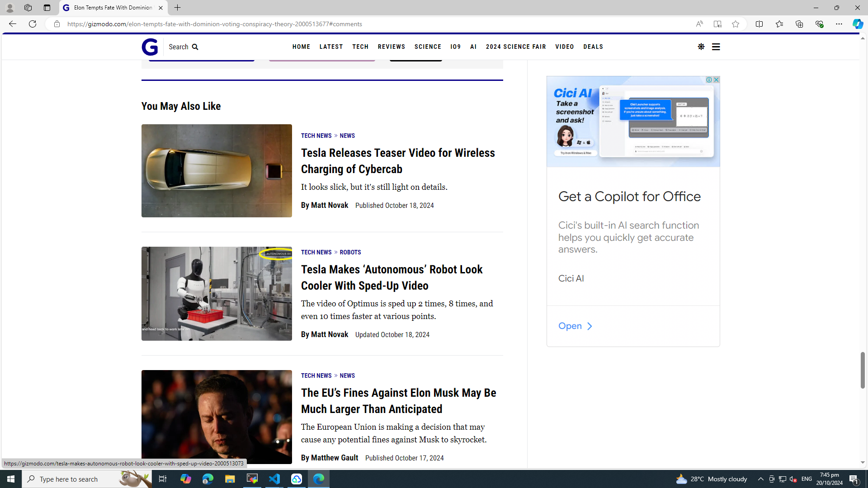This screenshot has width=868, height=488.
Task: Open Tesla Cybercab wireless charging article
Action: pos(398,161)
